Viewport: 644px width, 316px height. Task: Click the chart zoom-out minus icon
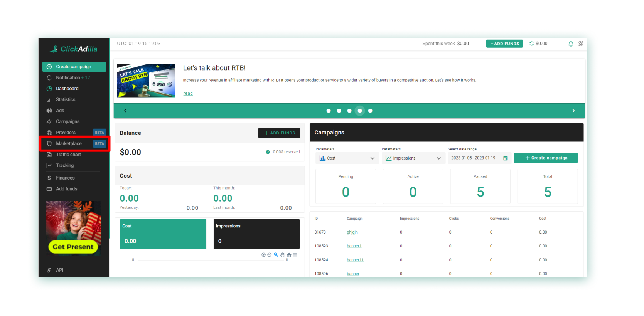[270, 255]
